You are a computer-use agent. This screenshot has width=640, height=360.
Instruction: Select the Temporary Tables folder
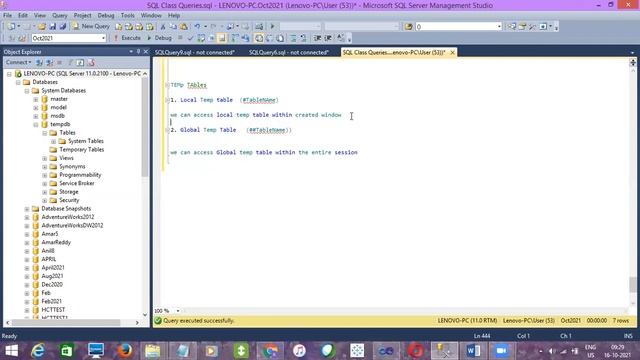(82, 150)
